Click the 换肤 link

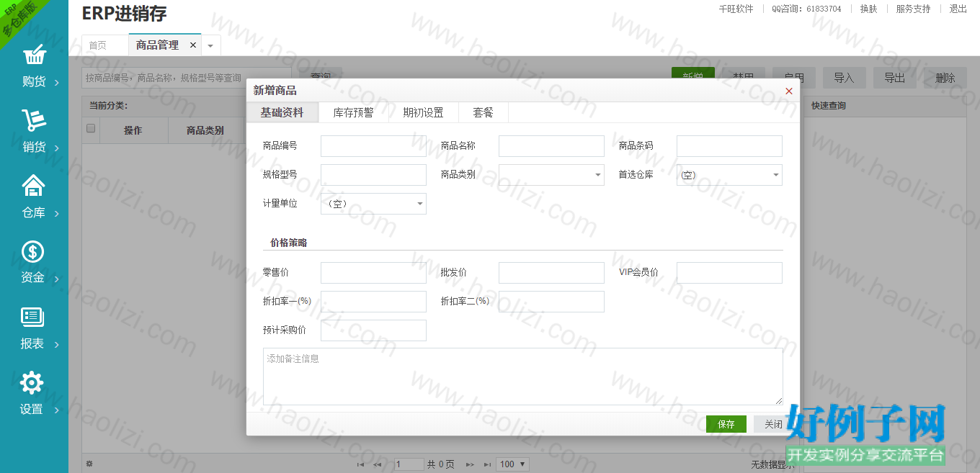pyautogui.click(x=868, y=9)
